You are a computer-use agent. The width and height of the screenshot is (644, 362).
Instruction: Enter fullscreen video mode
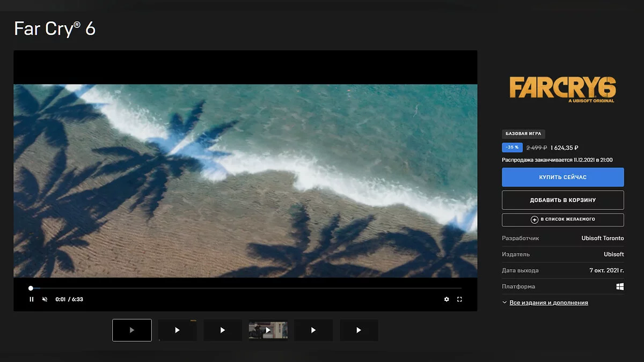(459, 299)
